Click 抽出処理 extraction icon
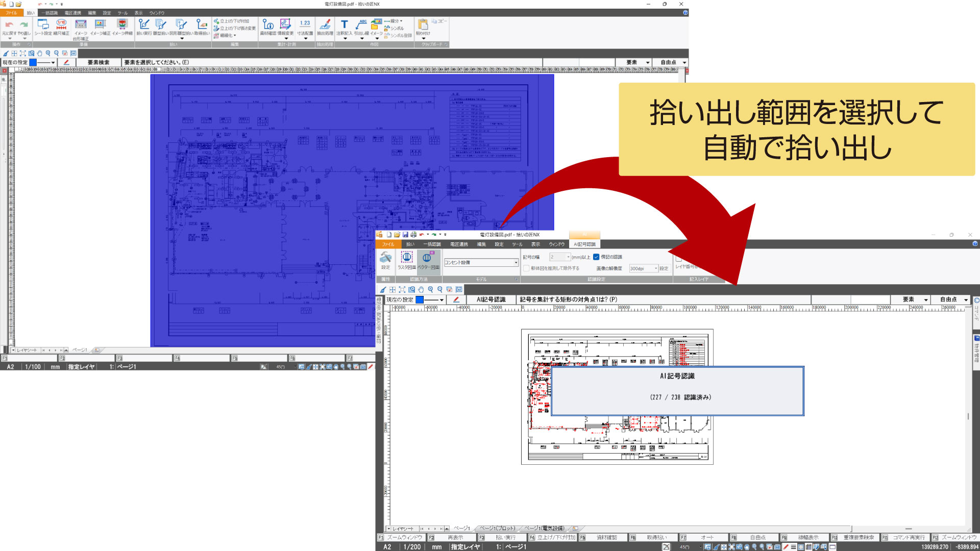 point(325,28)
